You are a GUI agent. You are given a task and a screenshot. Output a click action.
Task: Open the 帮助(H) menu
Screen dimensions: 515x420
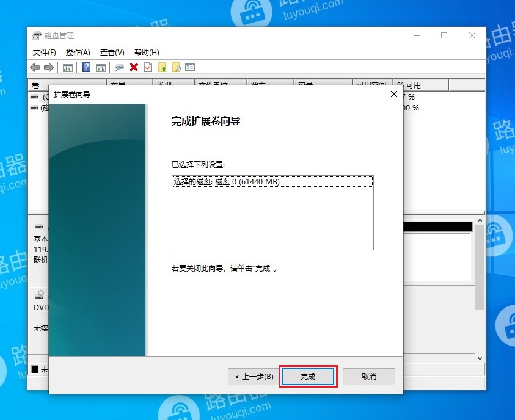click(x=147, y=52)
